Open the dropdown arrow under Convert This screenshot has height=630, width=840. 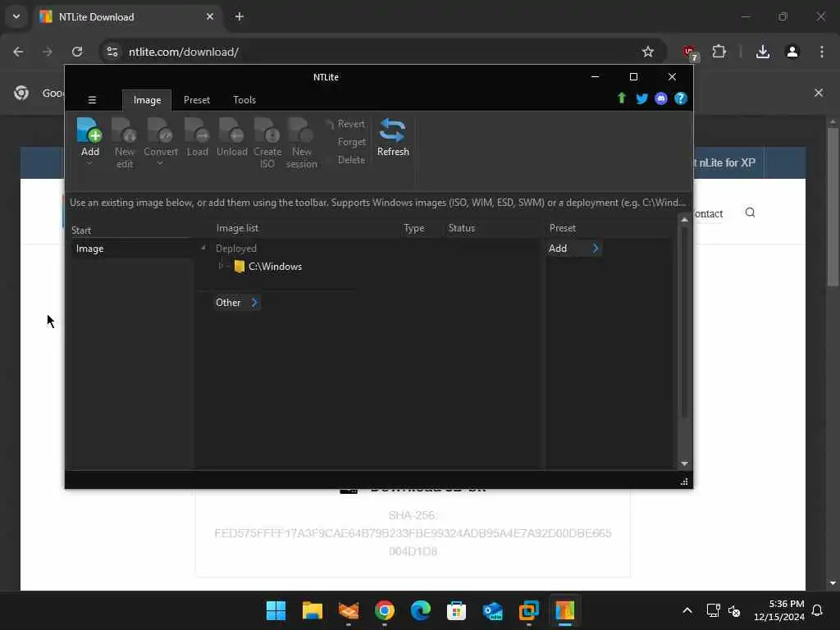[160, 163]
